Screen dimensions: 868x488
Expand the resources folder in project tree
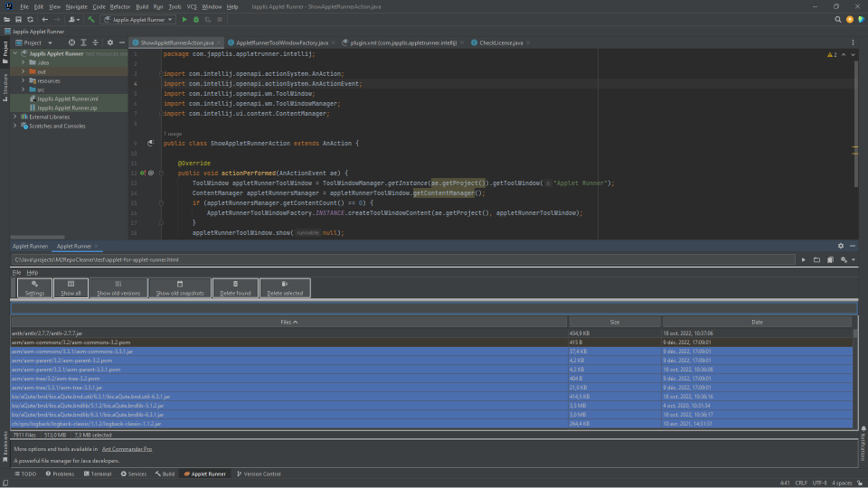(24, 80)
